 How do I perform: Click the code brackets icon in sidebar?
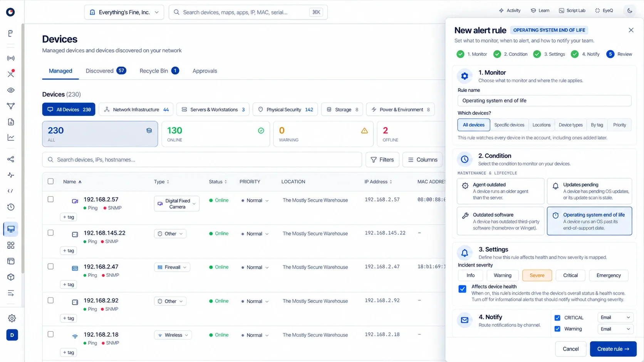pyautogui.click(x=11, y=191)
